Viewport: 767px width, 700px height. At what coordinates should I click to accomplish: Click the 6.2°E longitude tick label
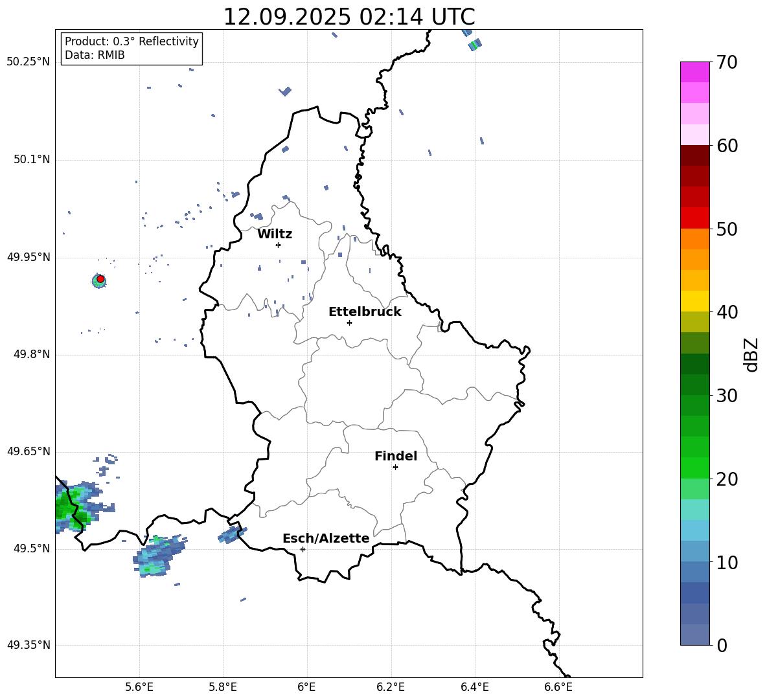391,687
